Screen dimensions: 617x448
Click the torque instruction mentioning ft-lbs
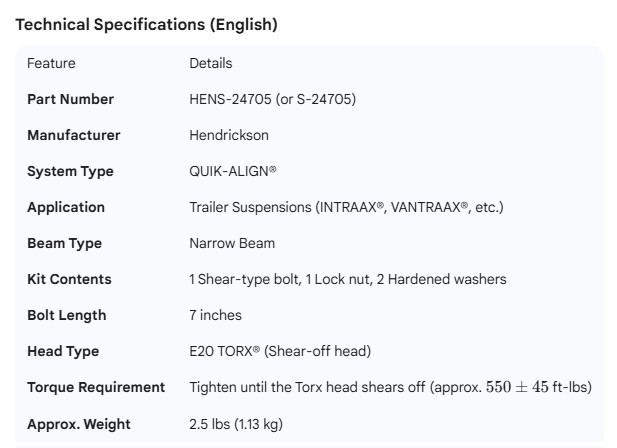390,387
